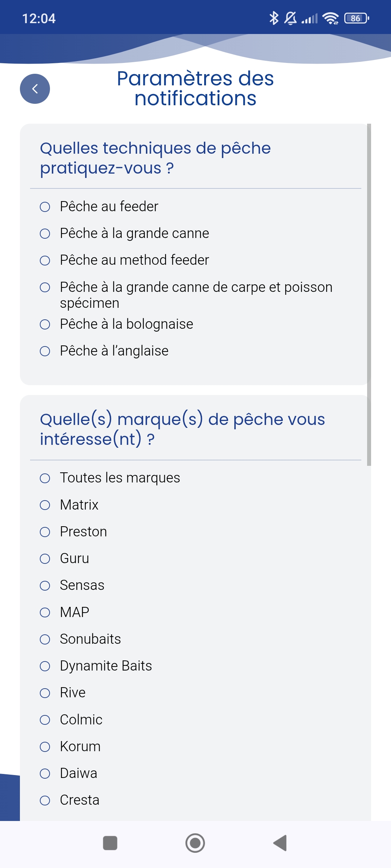
Task: Select Pêche à l'anglaise radio button
Action: point(45,351)
